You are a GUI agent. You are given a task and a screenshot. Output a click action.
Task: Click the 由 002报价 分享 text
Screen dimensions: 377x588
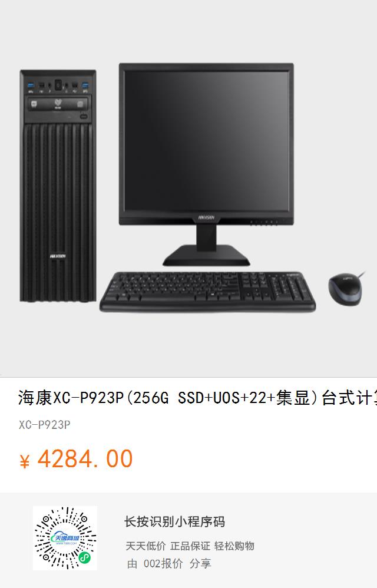point(169,563)
